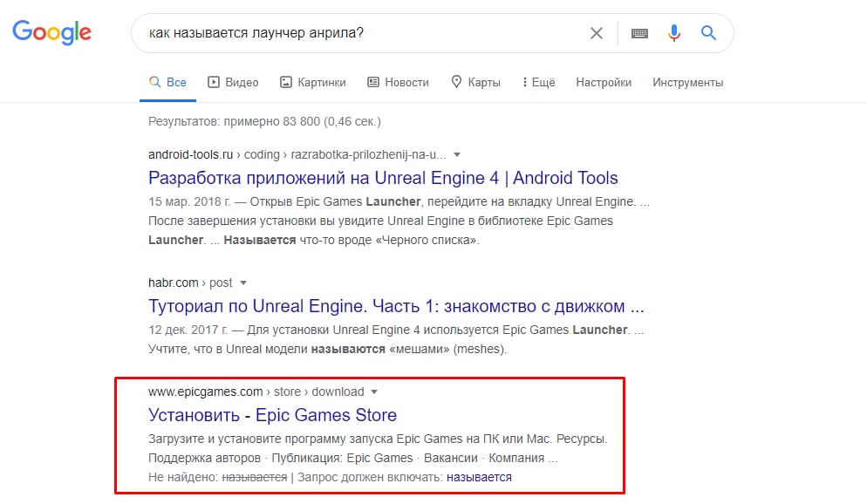
Task: Click the Результатов: примерно 83 800 text
Action: click(x=264, y=121)
